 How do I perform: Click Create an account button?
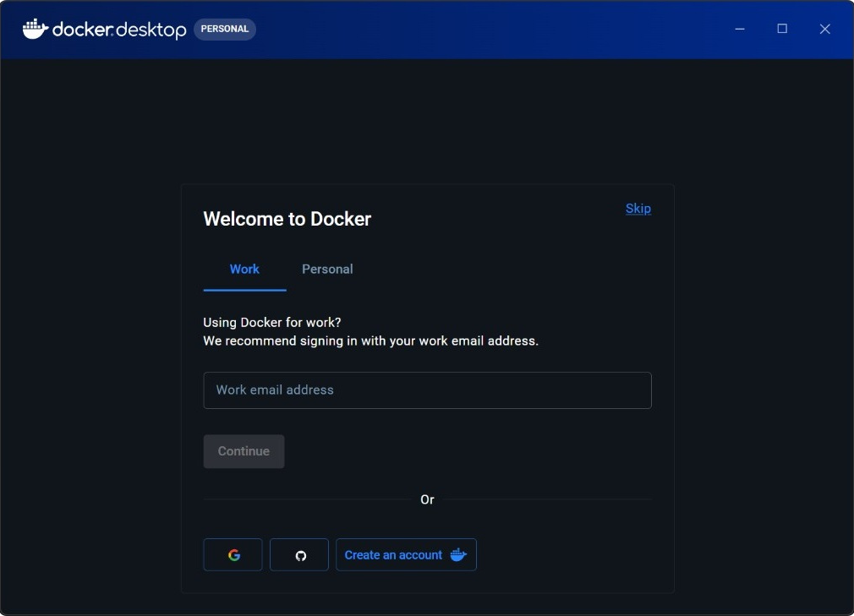tap(406, 554)
